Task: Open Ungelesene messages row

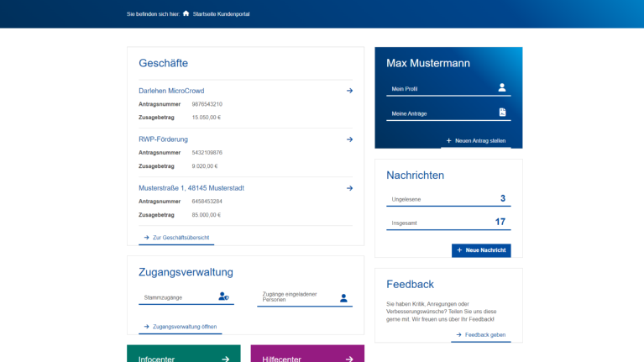Action: pyautogui.click(x=448, y=199)
